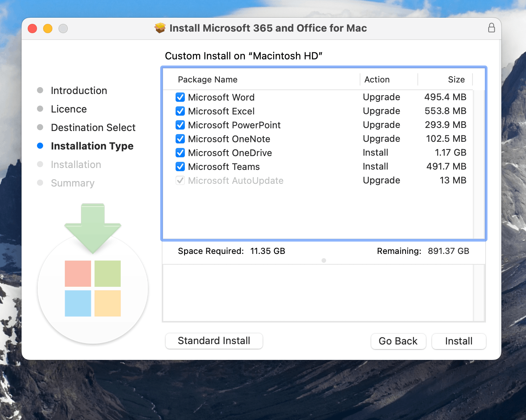Image resolution: width=526 pixels, height=420 pixels.
Task: Select the Introduction step in sidebar
Action: tap(79, 91)
